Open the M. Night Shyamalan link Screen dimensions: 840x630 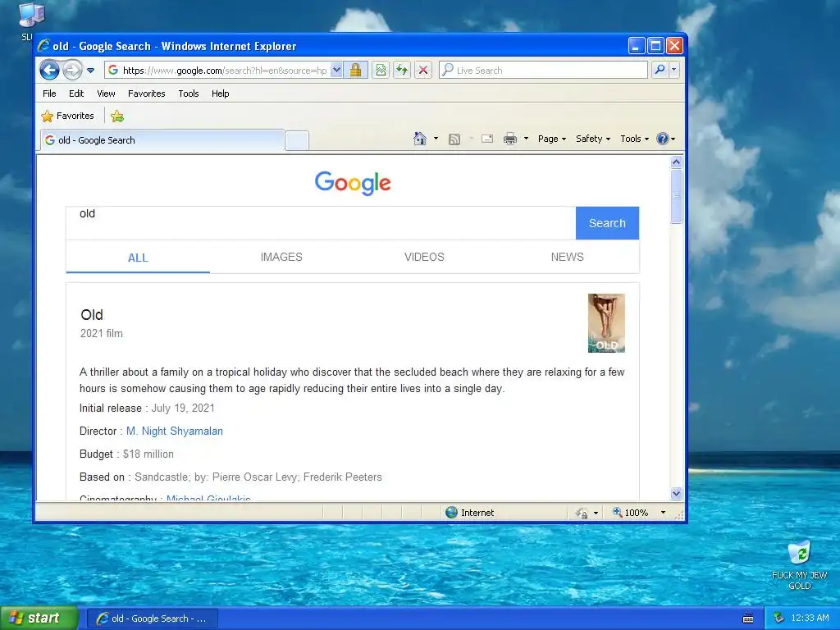click(x=175, y=431)
